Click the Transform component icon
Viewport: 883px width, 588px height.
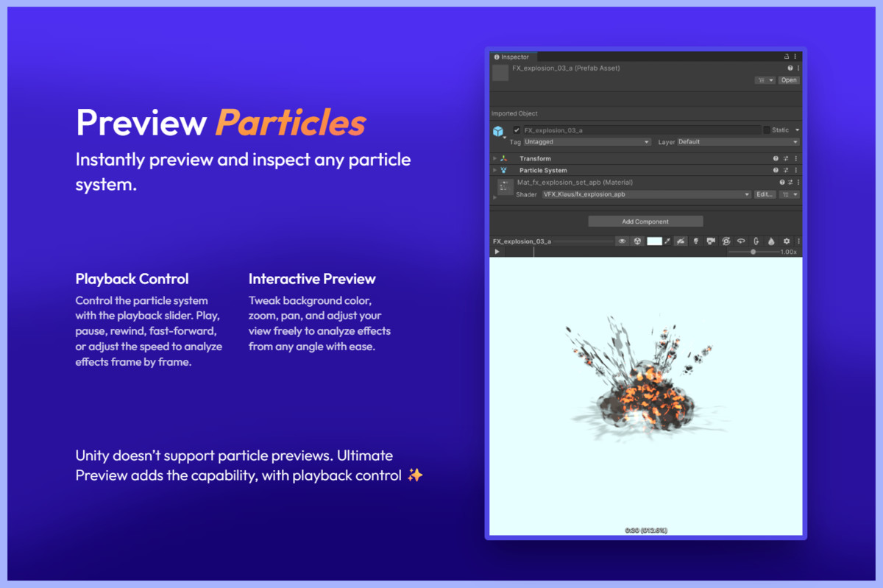pyautogui.click(x=503, y=158)
